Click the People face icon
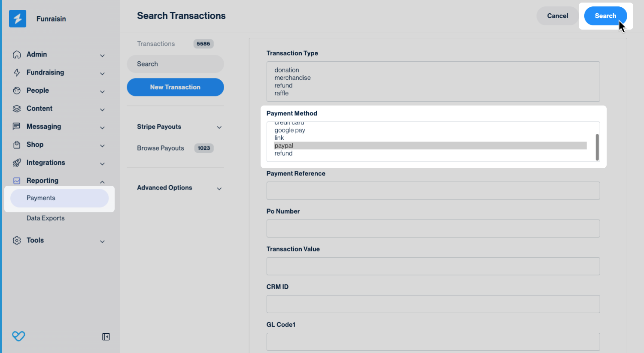This screenshot has height=353, width=644. click(x=17, y=91)
